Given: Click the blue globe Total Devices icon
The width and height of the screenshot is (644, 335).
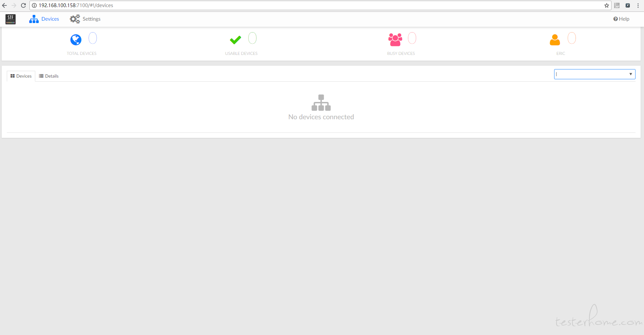Looking at the screenshot, I should tap(76, 40).
